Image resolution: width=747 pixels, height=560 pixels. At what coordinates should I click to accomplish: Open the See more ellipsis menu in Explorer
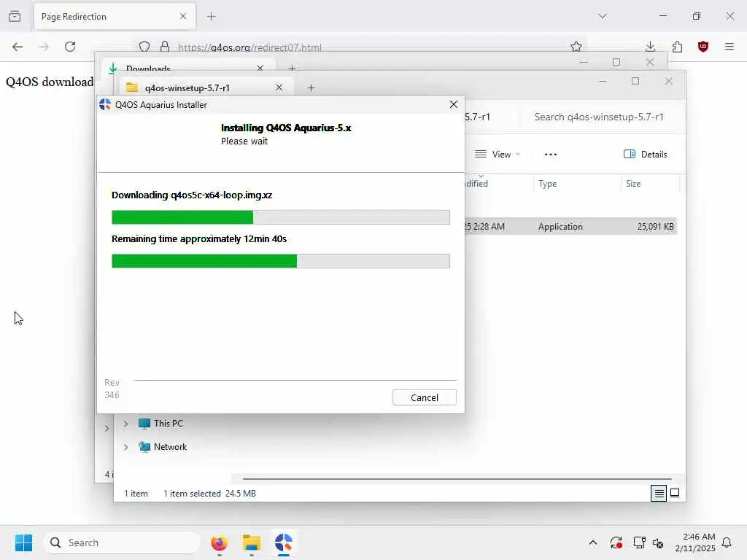(x=551, y=155)
